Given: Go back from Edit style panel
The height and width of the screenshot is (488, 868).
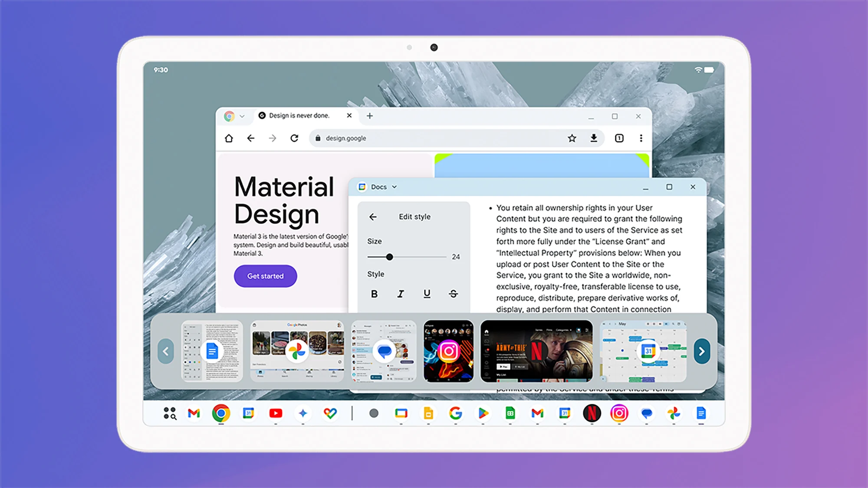Looking at the screenshot, I should pos(373,217).
